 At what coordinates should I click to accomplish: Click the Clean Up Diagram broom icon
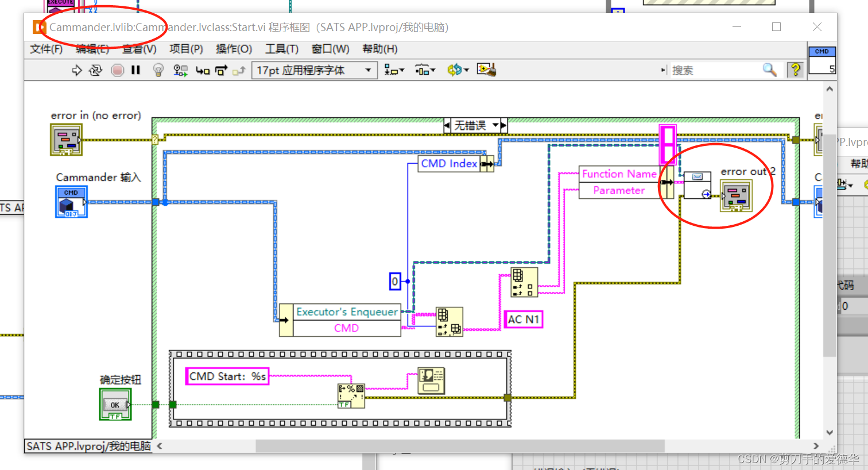coord(487,69)
